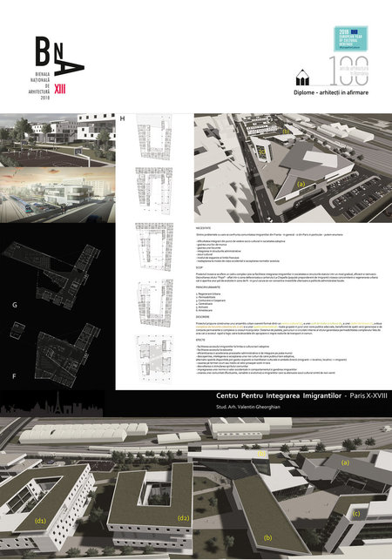The width and height of the screenshot is (392, 560).
Task: Click the 'Regenerare Urbana' list item
Action: tap(208, 293)
